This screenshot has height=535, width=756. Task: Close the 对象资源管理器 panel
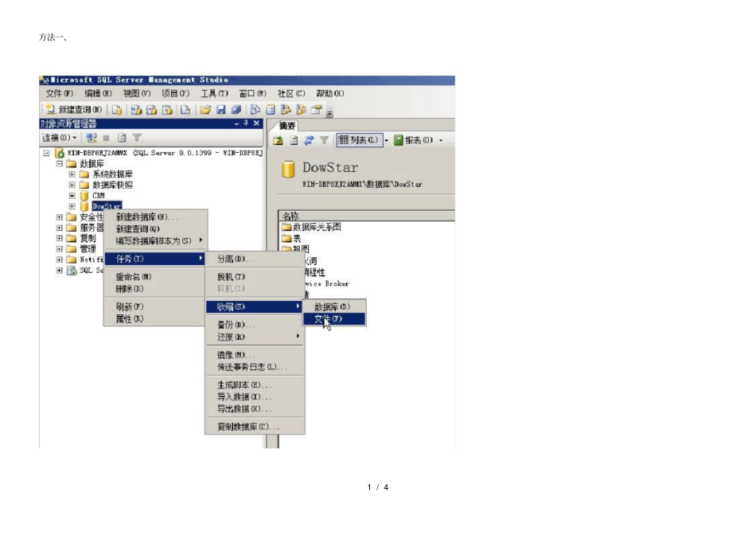click(256, 123)
